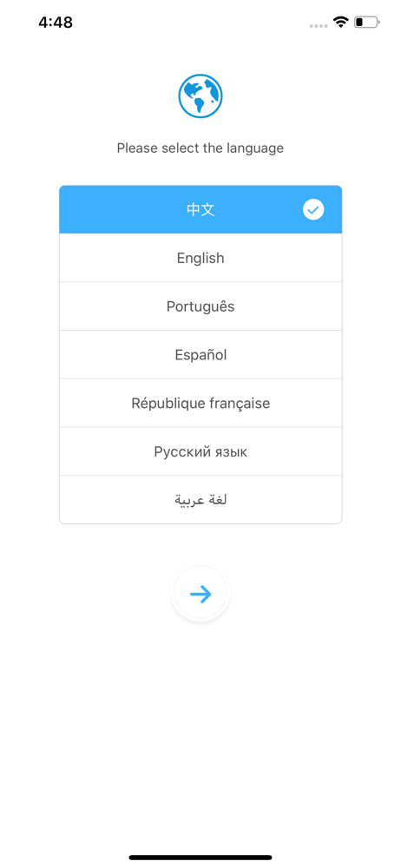This screenshot has height=868, width=401.
Task: Choose the Arabic لغة عربية option
Action: pyautogui.click(x=200, y=500)
